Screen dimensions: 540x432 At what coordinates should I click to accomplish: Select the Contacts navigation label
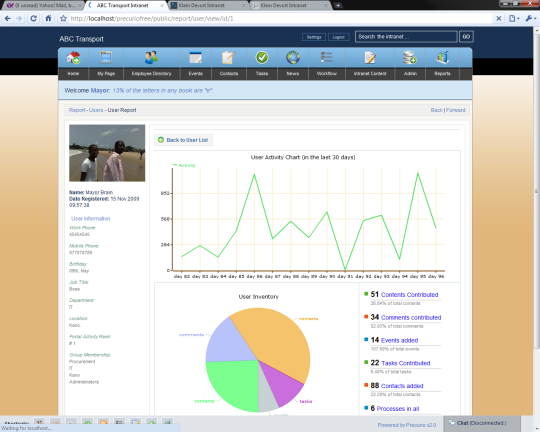coord(229,74)
